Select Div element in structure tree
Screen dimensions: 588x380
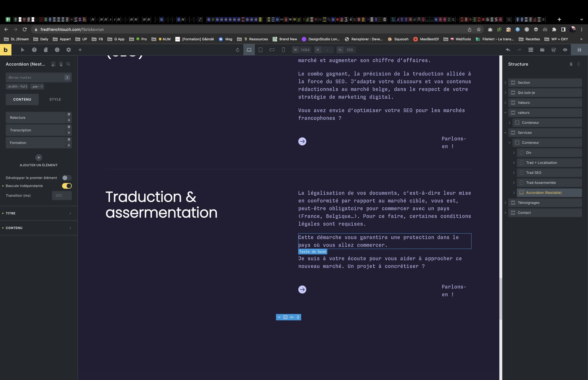(549, 152)
